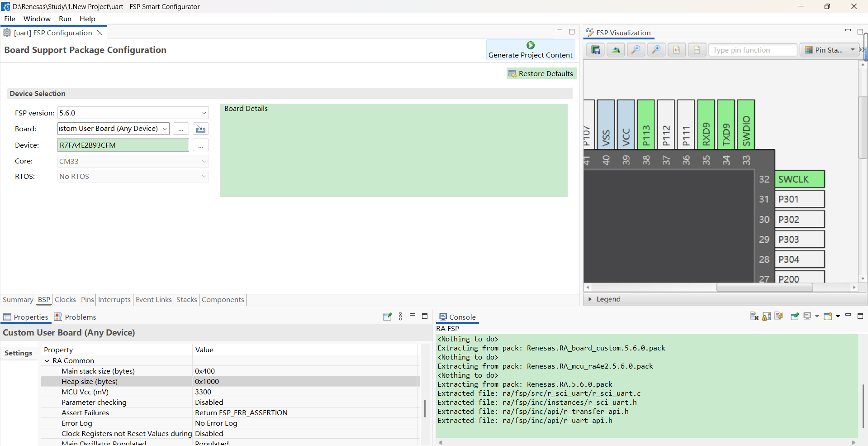Click the Type pin function search field
The height and width of the screenshot is (446, 868).
[753, 50]
